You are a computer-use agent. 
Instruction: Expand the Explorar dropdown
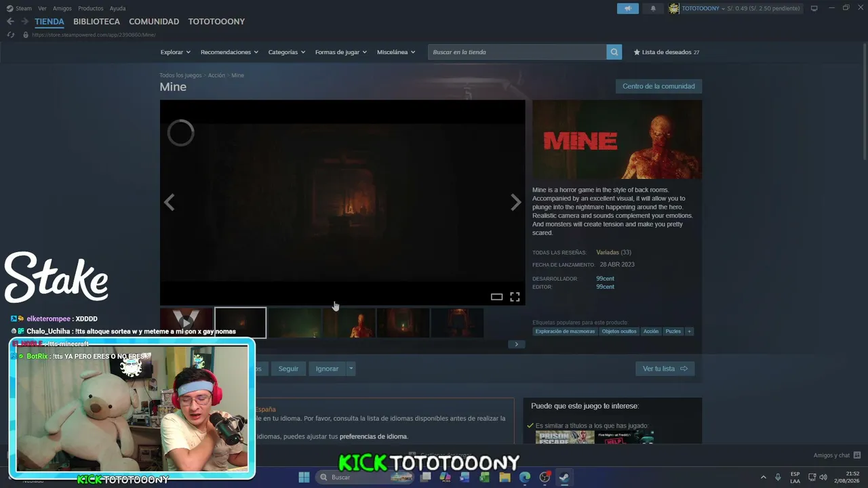175,52
